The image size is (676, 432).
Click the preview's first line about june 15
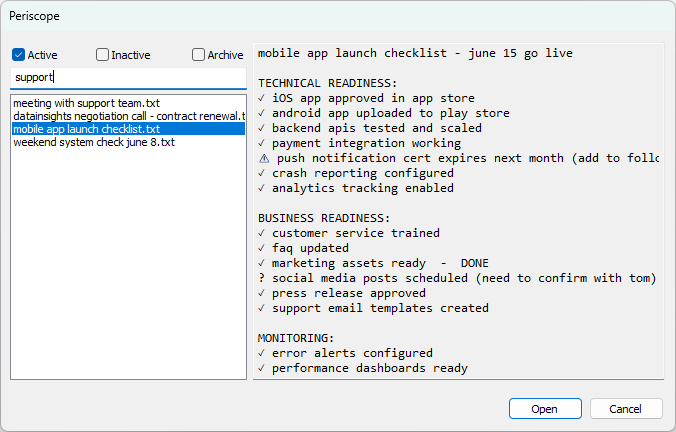click(415, 53)
